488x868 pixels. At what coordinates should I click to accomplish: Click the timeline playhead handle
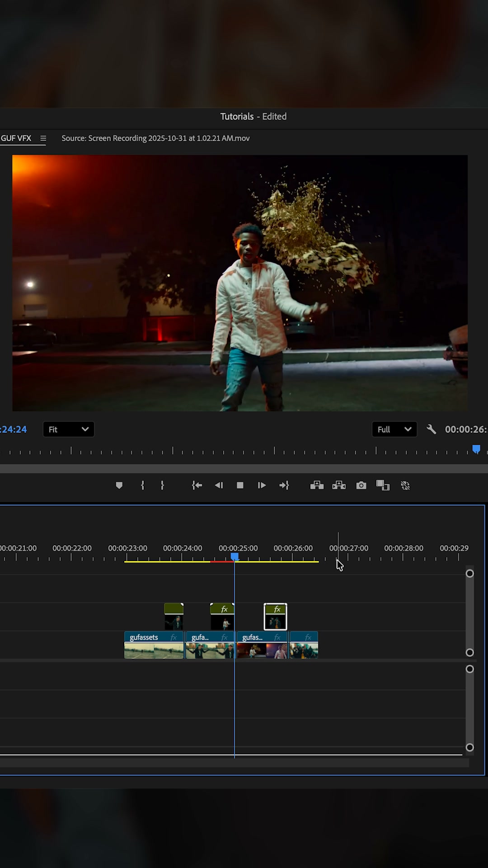(235, 557)
